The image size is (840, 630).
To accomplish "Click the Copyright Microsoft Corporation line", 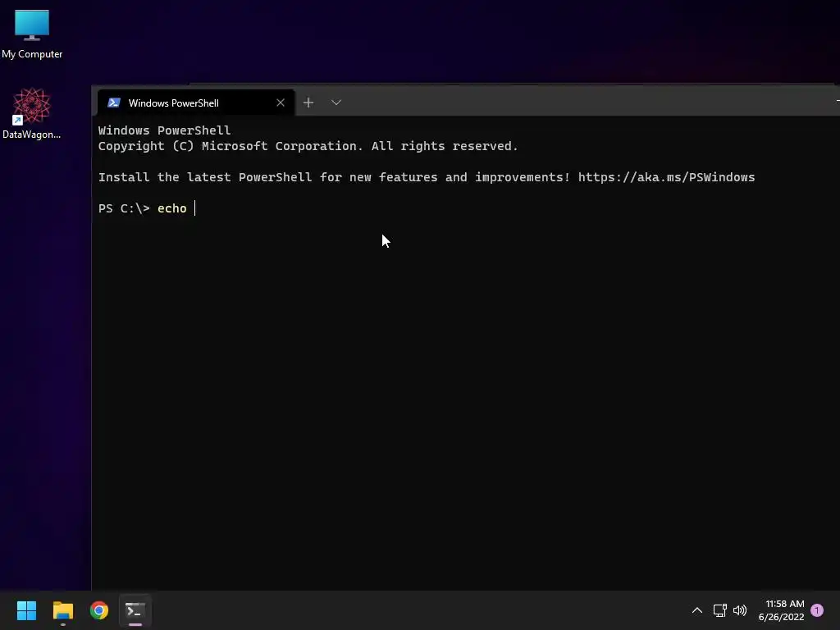I will (308, 146).
